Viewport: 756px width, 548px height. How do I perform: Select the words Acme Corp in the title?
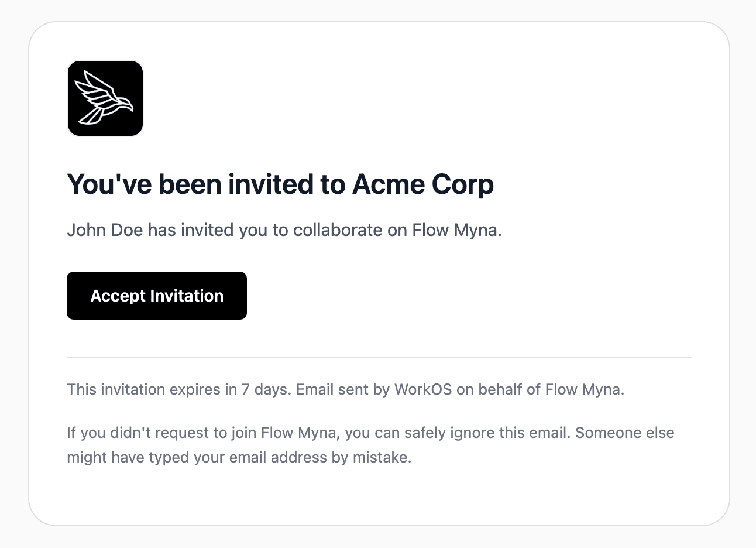[x=422, y=184]
